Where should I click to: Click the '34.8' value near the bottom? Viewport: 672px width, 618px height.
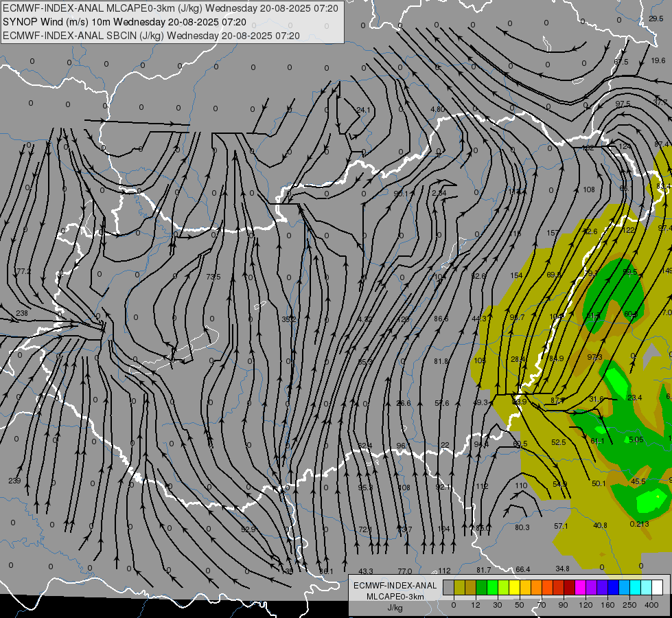[562, 569]
